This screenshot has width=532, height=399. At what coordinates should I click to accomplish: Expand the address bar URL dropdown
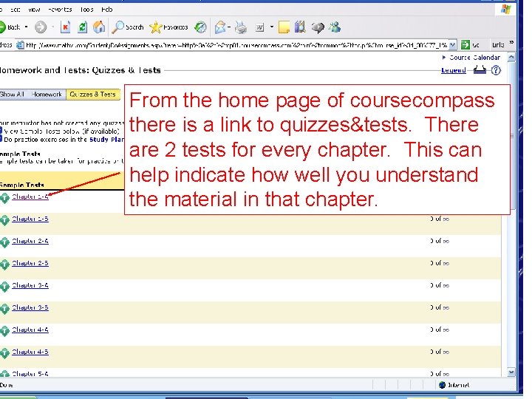pyautogui.click(x=452, y=45)
